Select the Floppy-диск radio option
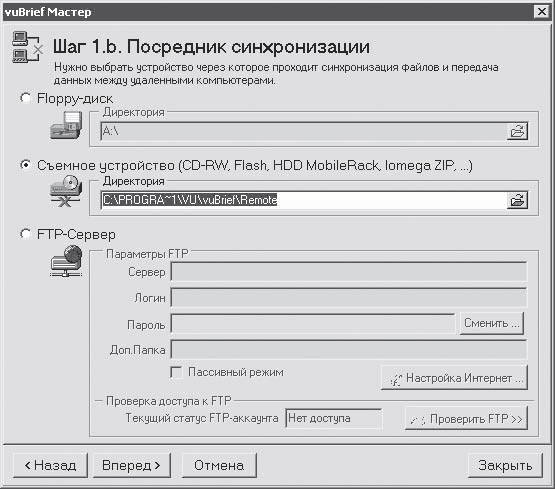The image size is (555, 489). point(25,98)
